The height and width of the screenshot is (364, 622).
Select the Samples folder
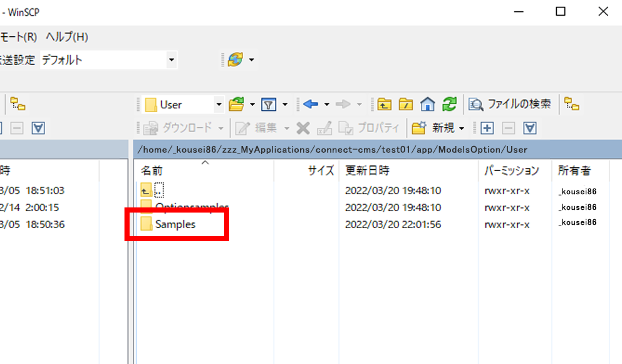[168, 224]
